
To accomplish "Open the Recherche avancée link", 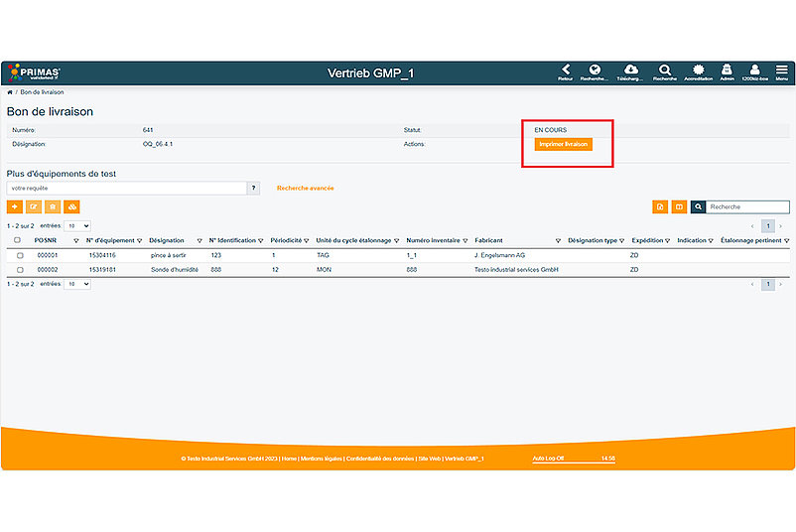I will coord(305,189).
